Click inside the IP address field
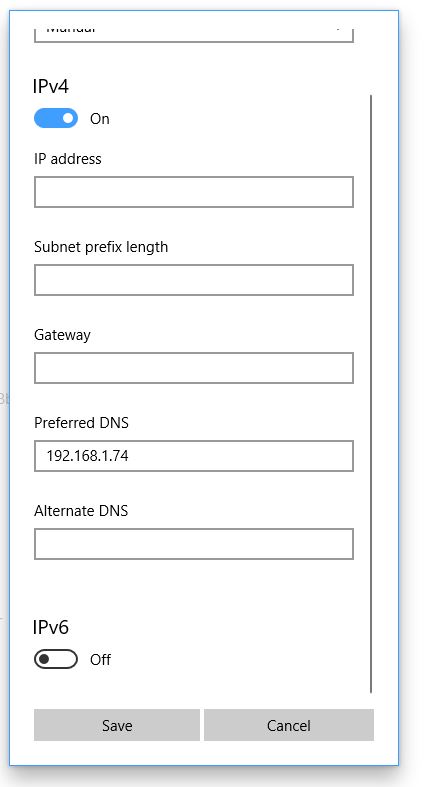 coord(194,192)
